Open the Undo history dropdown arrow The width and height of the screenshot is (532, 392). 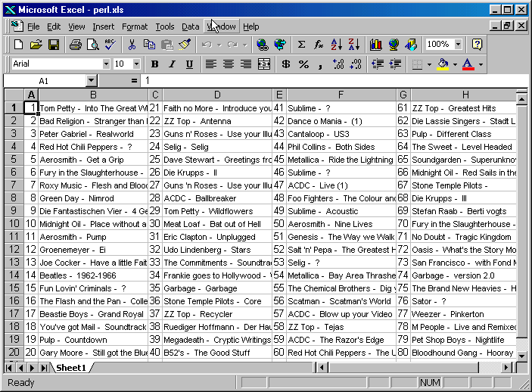(219, 45)
